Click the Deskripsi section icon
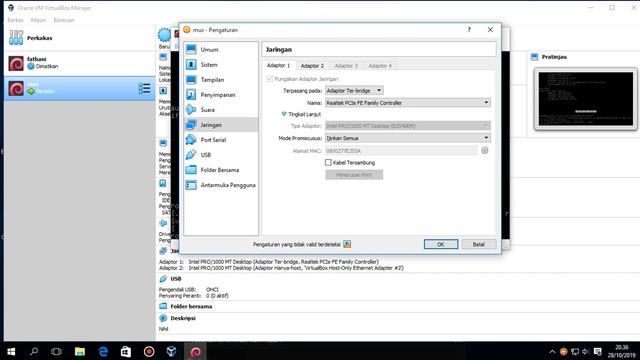 [163, 318]
